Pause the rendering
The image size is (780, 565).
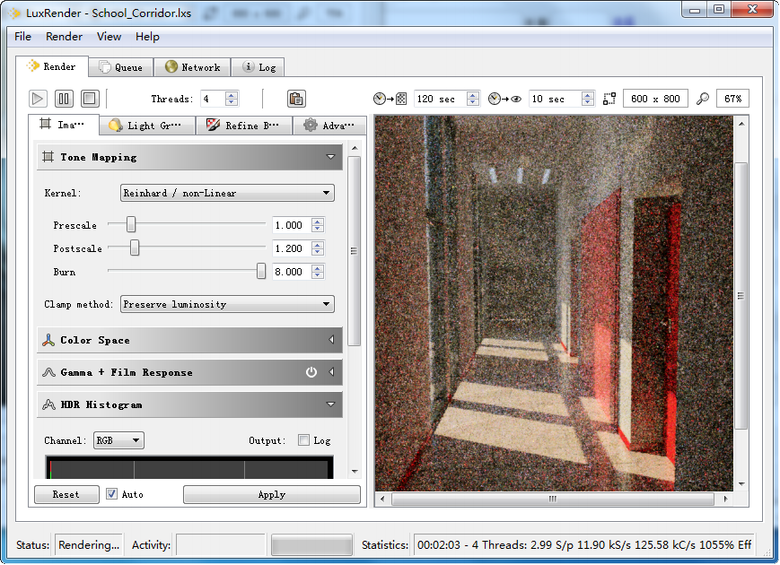[64, 98]
